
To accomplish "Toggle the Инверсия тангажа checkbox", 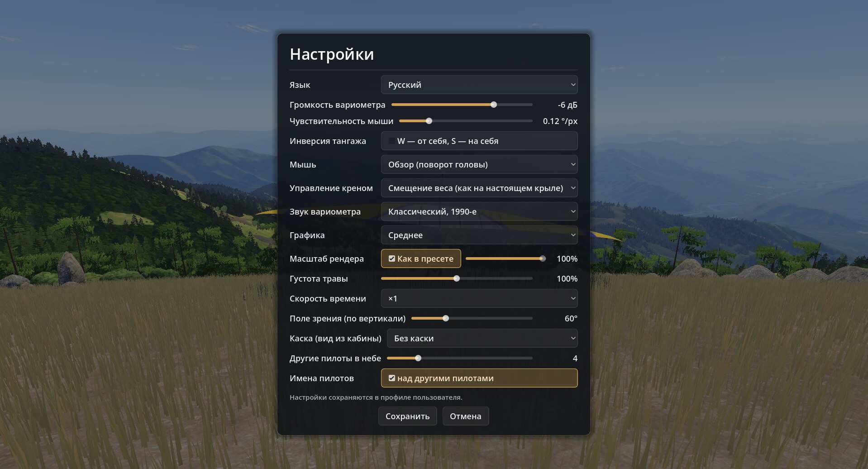I will click(x=392, y=141).
